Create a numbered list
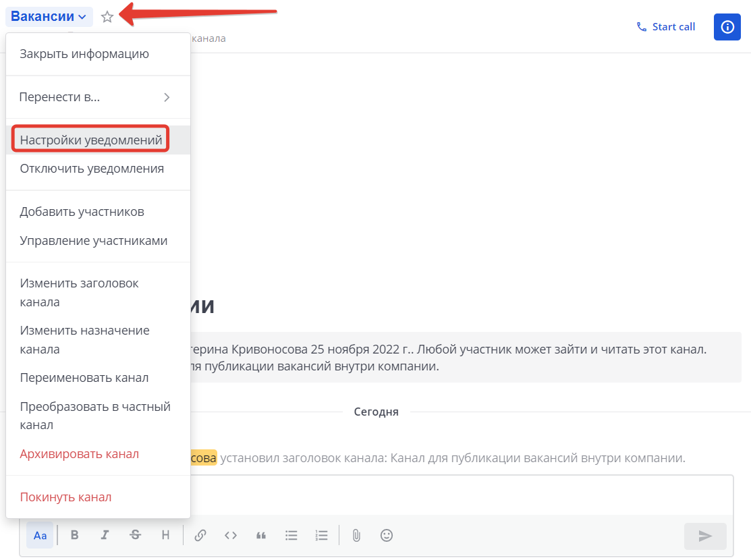The height and width of the screenshot is (560, 751). 321,535
